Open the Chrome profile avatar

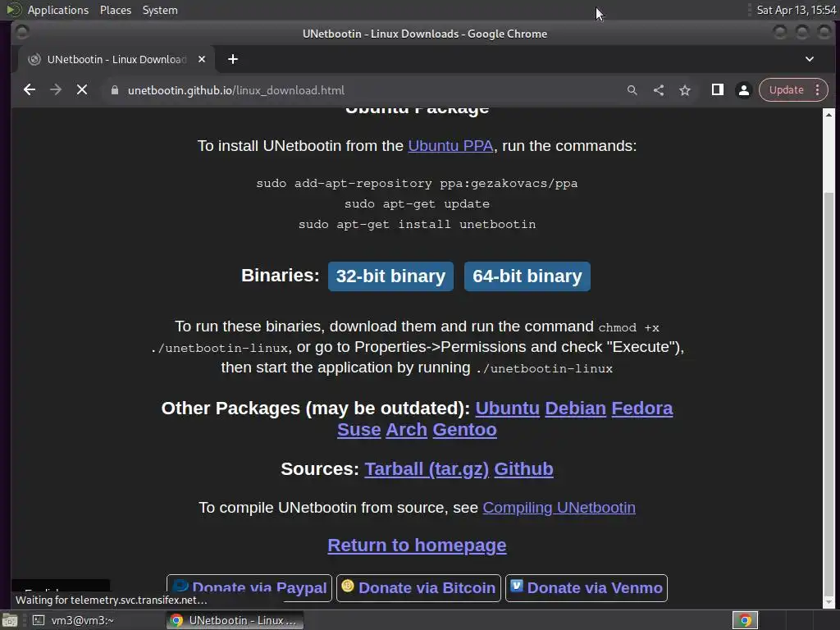(x=743, y=90)
